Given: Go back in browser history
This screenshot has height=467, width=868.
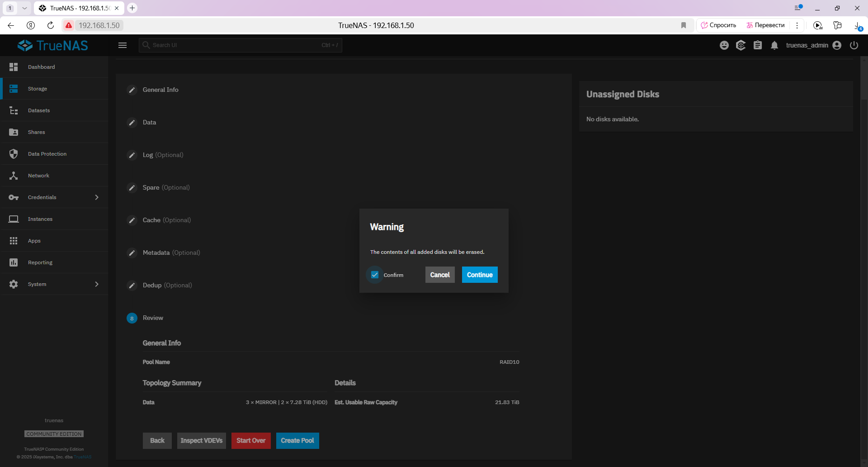Looking at the screenshot, I should [x=11, y=25].
